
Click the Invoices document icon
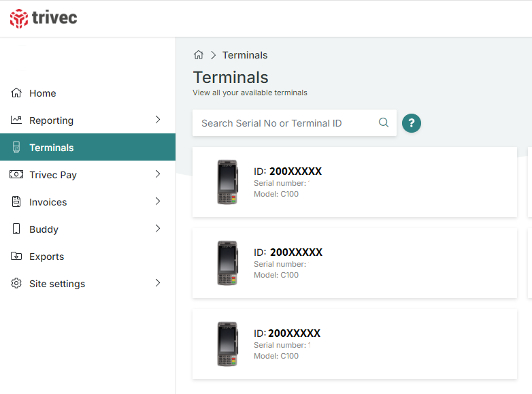pyautogui.click(x=16, y=201)
